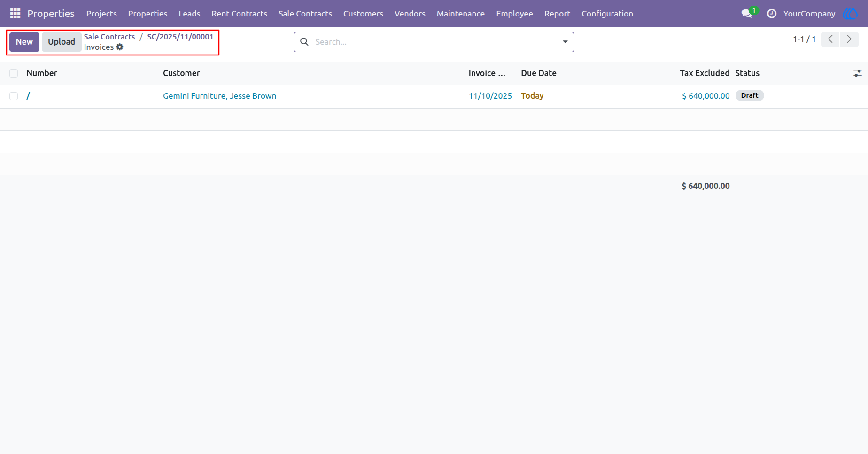Click the YourCompany company switcher

809,14
